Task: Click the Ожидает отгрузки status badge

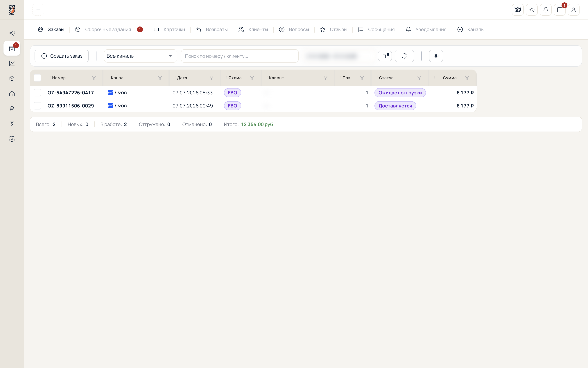Action: click(x=400, y=93)
